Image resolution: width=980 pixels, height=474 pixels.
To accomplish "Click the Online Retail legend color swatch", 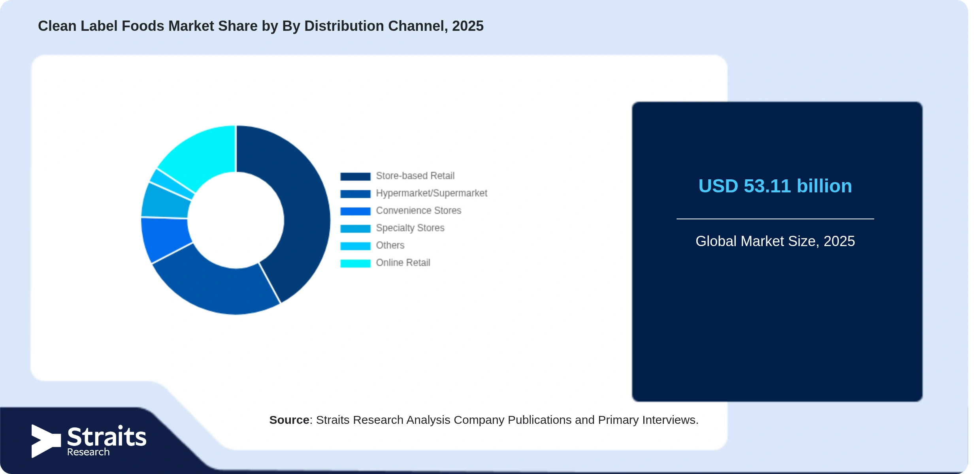I will coord(355,263).
